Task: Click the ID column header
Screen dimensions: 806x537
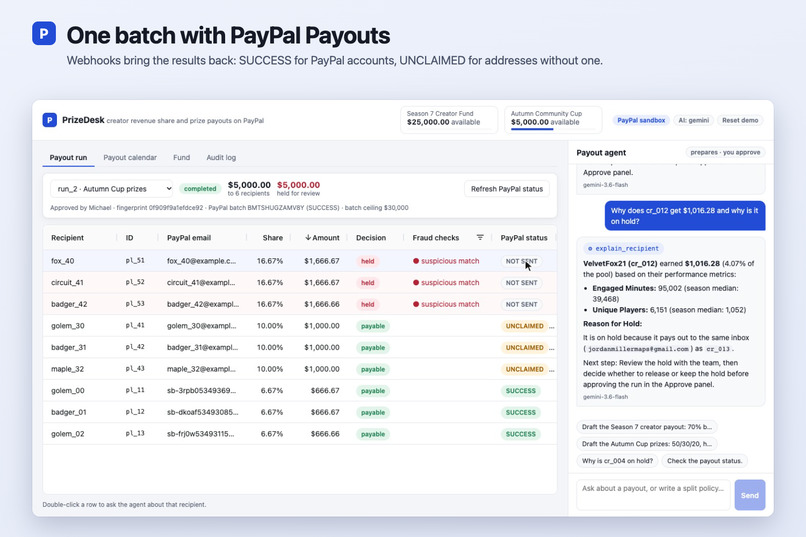Action: click(x=130, y=237)
